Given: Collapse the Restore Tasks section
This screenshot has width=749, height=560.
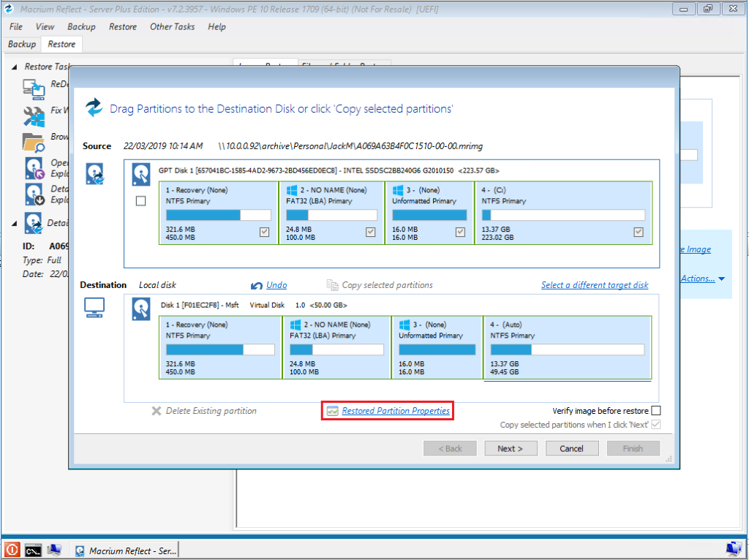Looking at the screenshot, I should click(x=15, y=67).
